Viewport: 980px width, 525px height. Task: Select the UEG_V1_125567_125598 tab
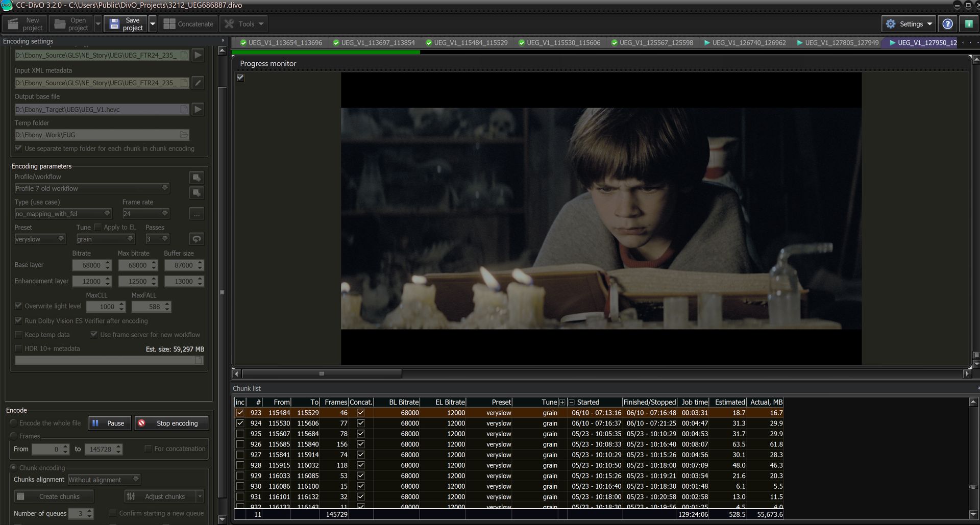[652, 43]
